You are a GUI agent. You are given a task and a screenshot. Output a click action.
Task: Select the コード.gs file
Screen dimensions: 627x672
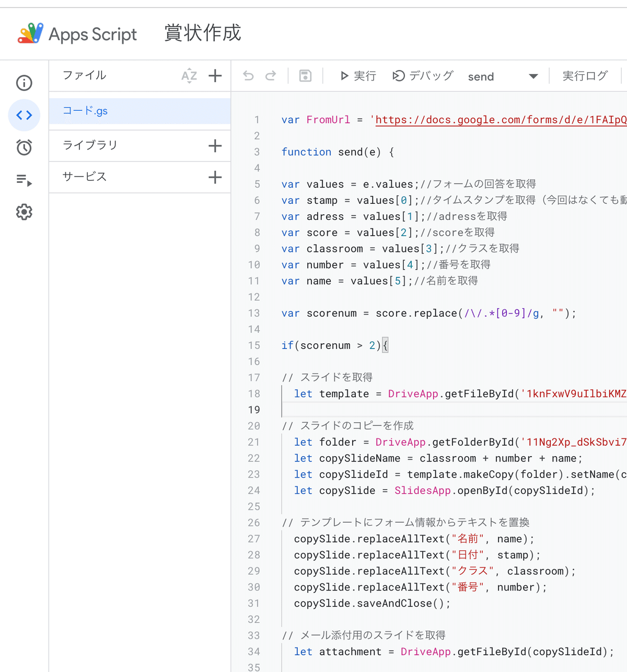pyautogui.click(x=140, y=111)
